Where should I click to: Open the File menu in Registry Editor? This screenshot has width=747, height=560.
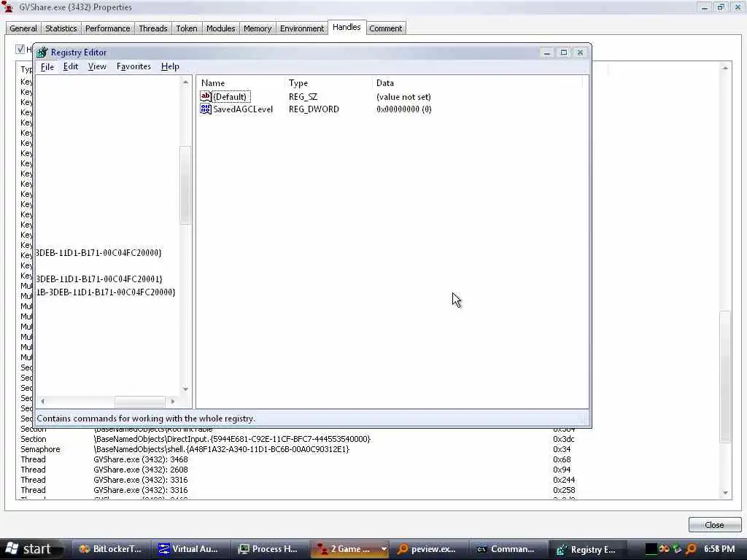47,66
